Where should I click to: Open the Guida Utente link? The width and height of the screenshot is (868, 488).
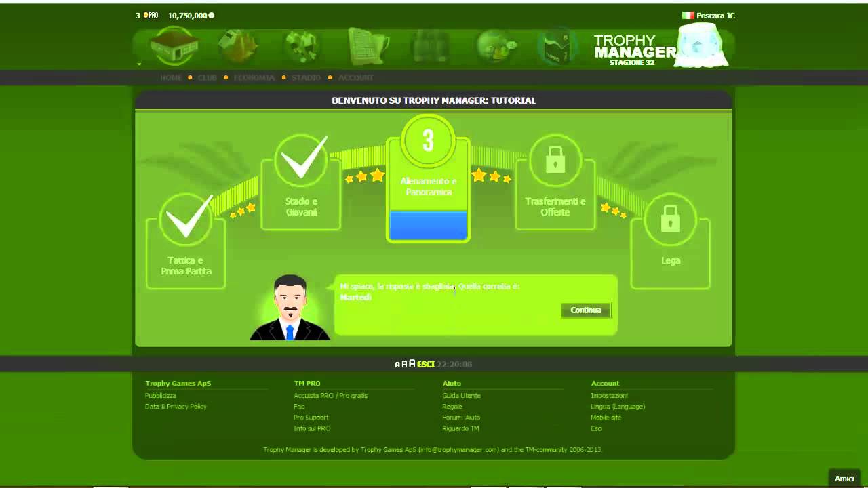point(461,396)
